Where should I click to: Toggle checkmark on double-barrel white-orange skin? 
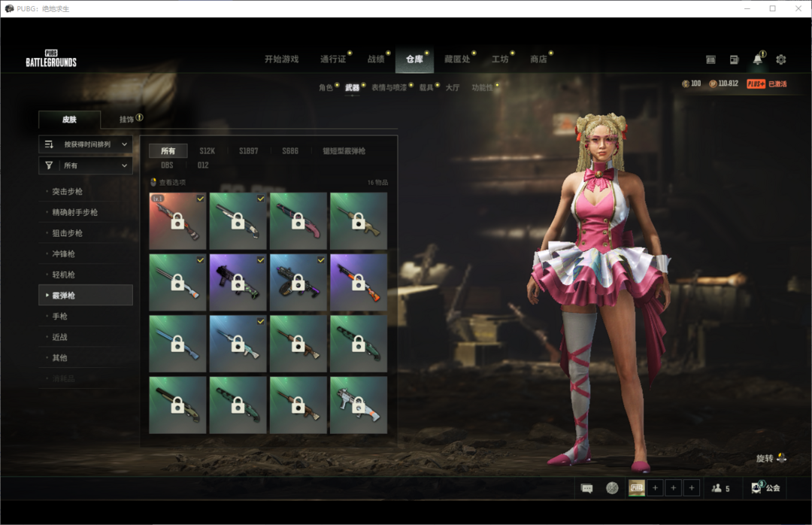[201, 259]
